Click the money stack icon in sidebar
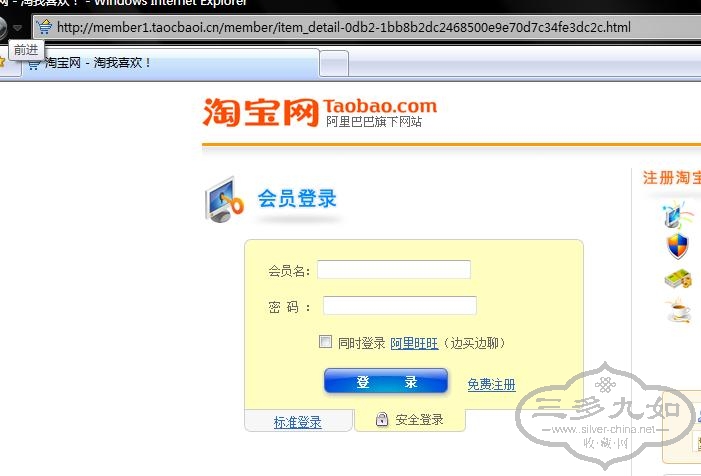This screenshot has height=476, width=701. tap(678, 278)
